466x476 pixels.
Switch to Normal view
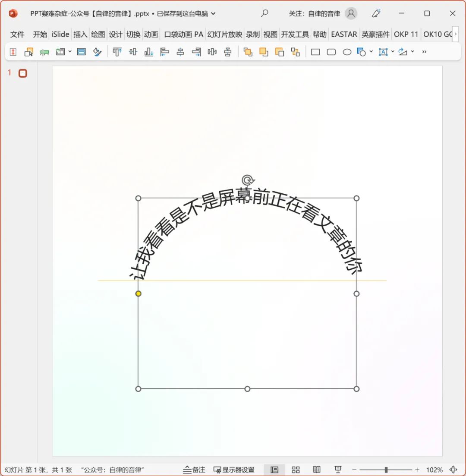pos(274,470)
